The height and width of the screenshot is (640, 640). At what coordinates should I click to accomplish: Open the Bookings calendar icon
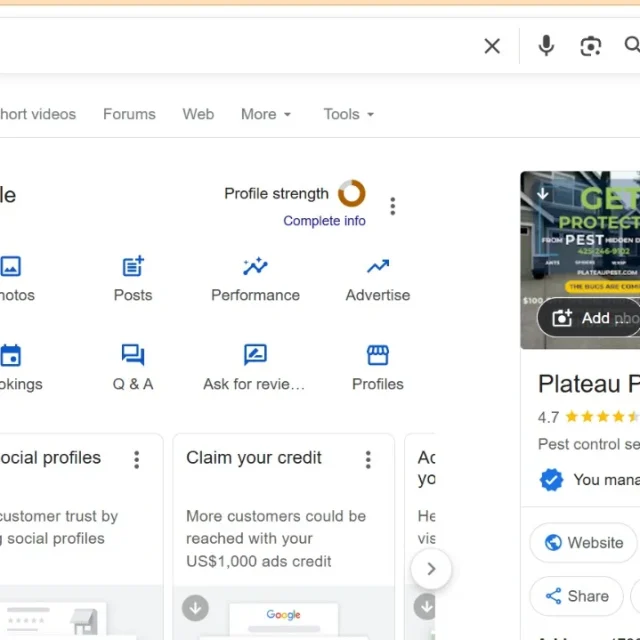pos(11,355)
